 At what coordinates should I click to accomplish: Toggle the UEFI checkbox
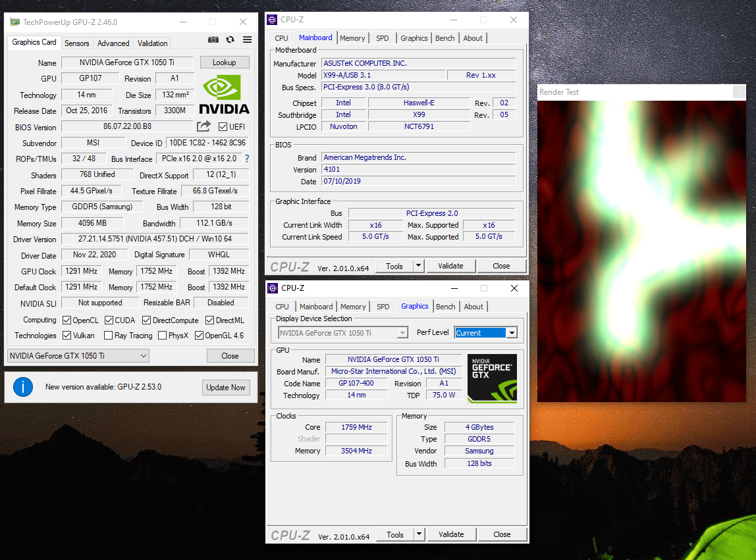(x=223, y=127)
